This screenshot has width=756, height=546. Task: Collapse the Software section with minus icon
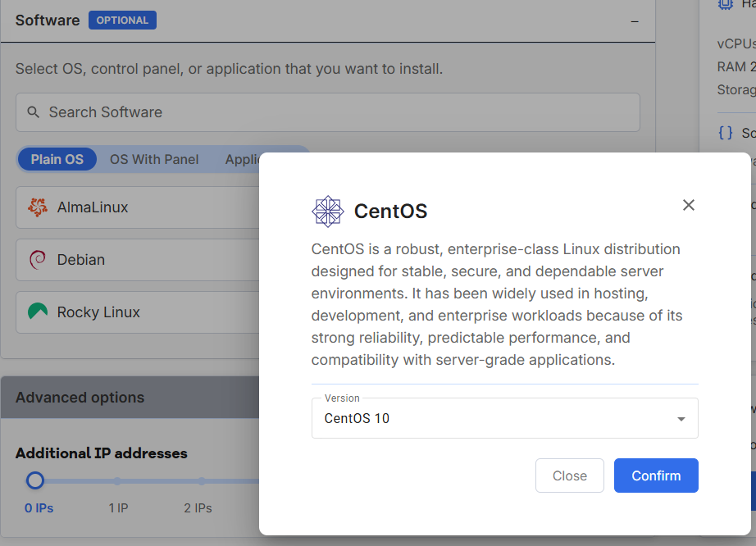635,21
